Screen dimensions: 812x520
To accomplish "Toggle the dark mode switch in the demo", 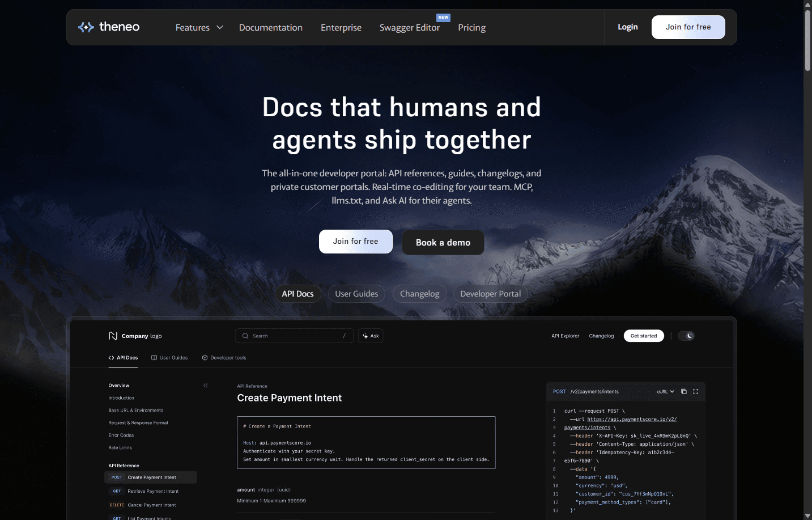I will click(x=686, y=336).
